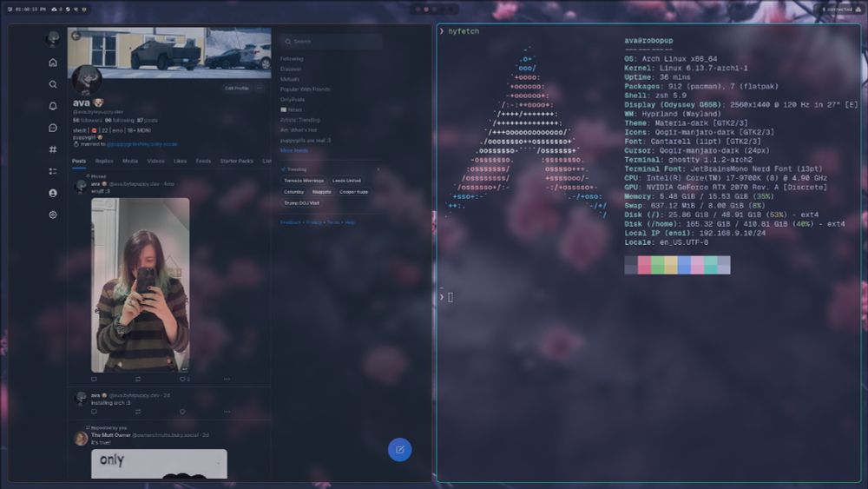Compose a new post with the blue button
Screen dimensions: 868x489
399,450
